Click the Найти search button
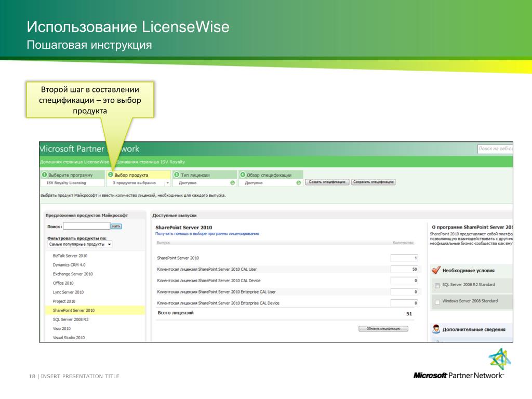The width and height of the screenshot is (532, 399). (x=116, y=227)
